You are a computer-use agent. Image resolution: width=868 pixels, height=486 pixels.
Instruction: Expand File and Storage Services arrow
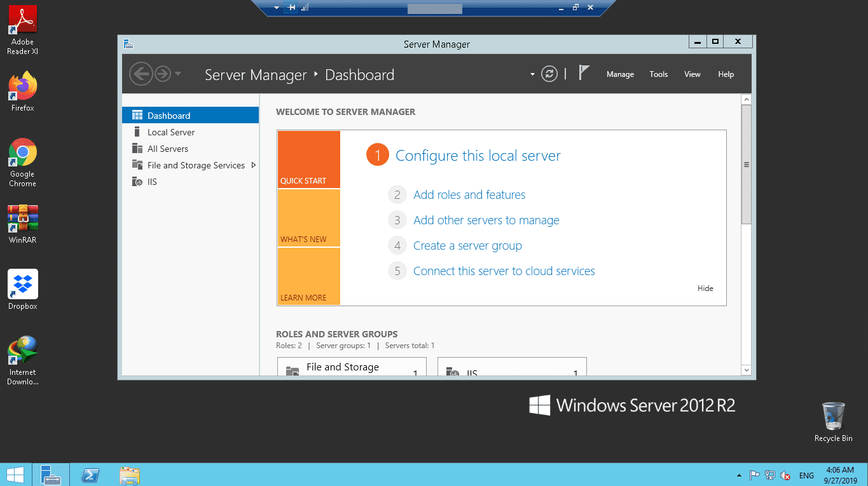(x=254, y=165)
